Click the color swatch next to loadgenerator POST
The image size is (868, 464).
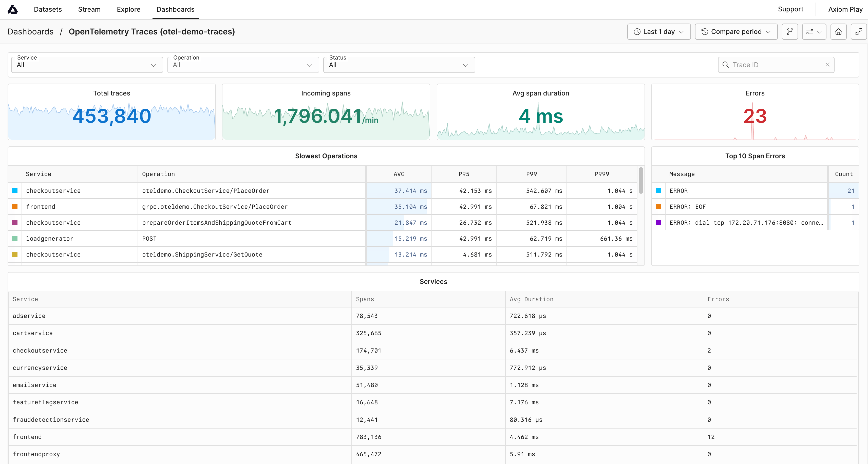coord(15,239)
